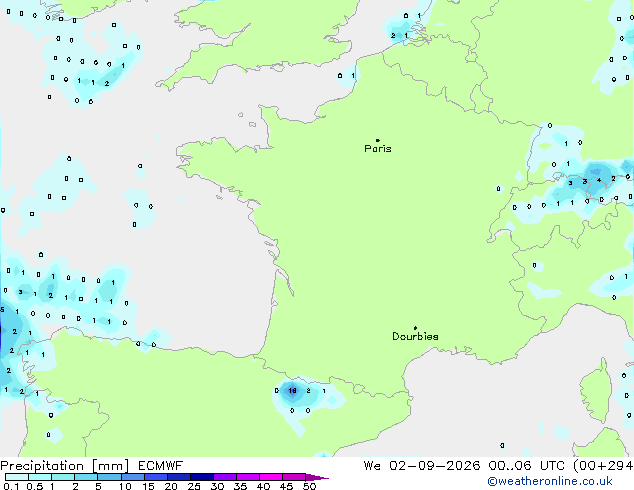Screen dimensions: 634x490
Task: Click the black dot marker above Paris
Action: point(378,140)
